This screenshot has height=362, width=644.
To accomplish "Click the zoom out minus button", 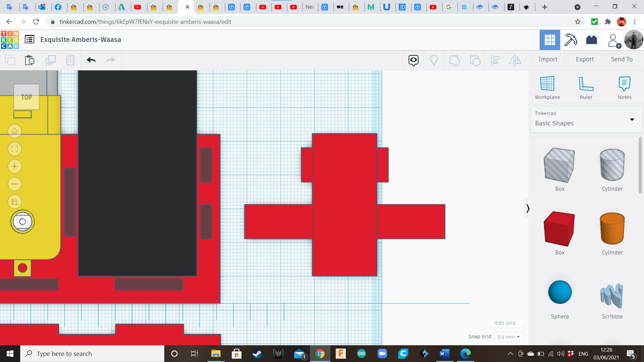I will [x=15, y=184].
